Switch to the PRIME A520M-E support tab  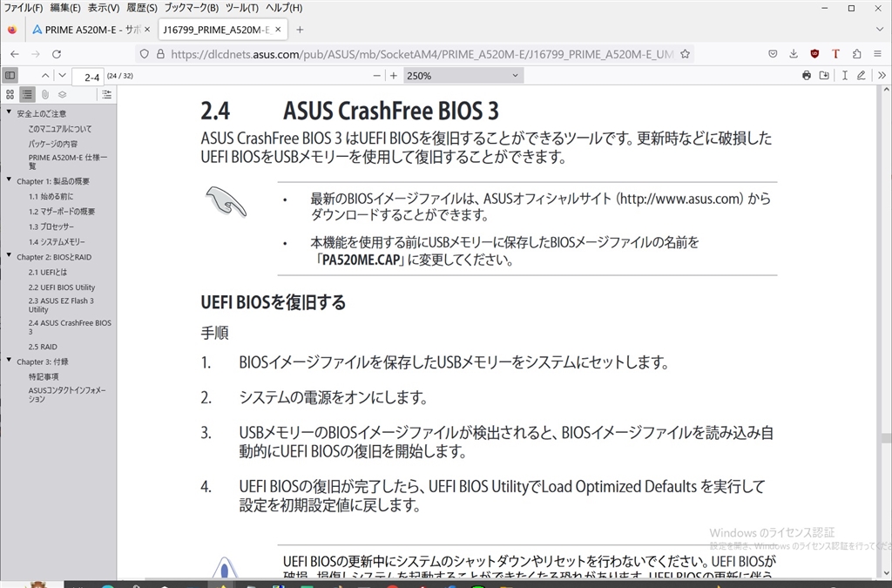coord(85,30)
